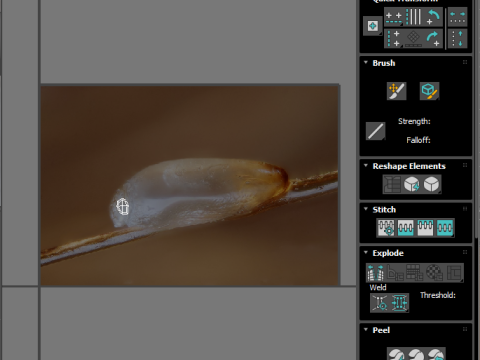Click Align Horizontally in Place icon
This screenshot has height=360, width=480.
(x=394, y=17)
